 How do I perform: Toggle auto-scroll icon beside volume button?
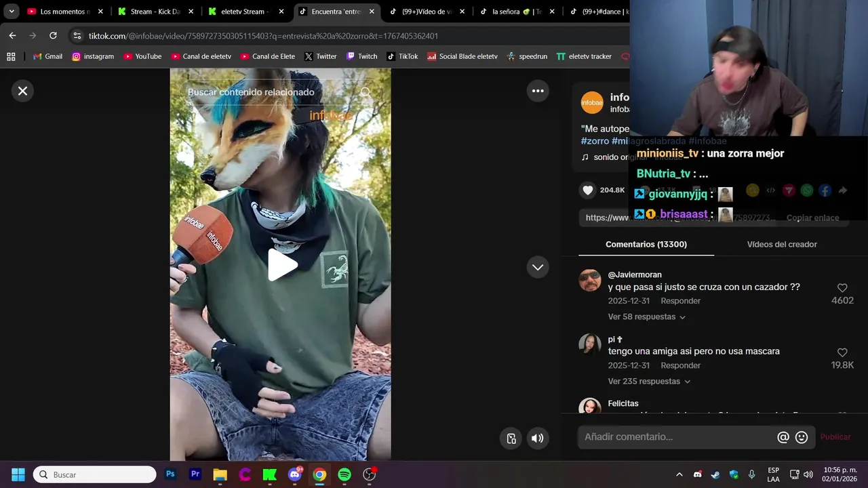[512, 439]
